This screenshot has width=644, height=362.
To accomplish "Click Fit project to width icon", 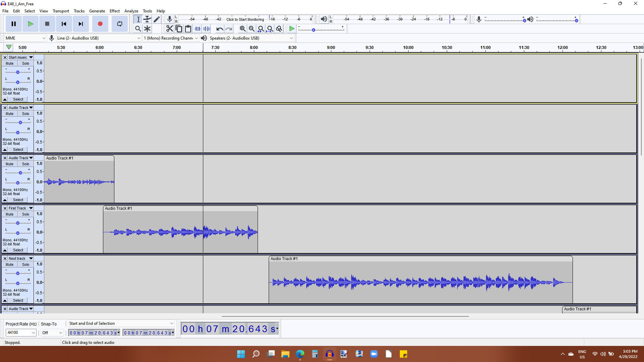I will 270,29.
